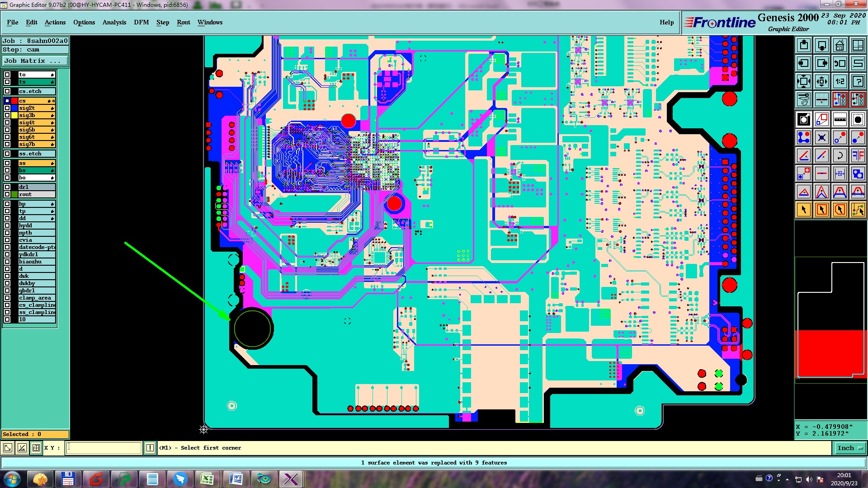Viewport: 868px width, 488px height.
Task: Select the polygon area select tool
Action: 840,210
